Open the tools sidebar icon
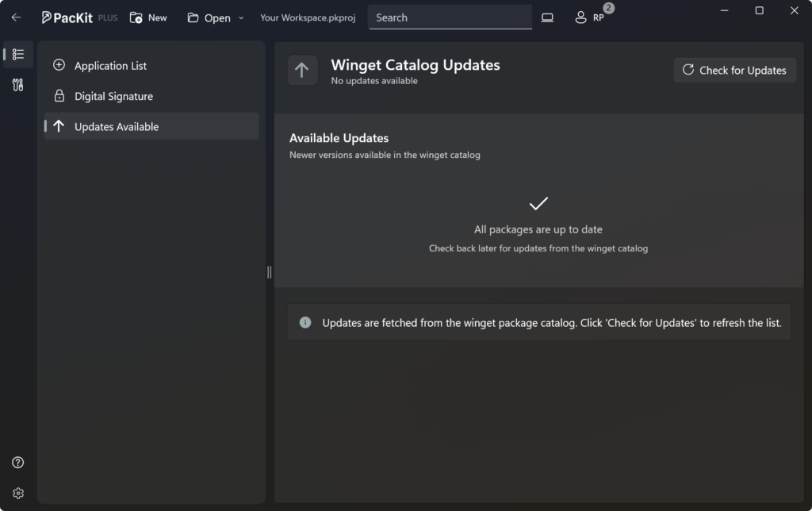Screen dimensions: 812x511 tap(18, 85)
